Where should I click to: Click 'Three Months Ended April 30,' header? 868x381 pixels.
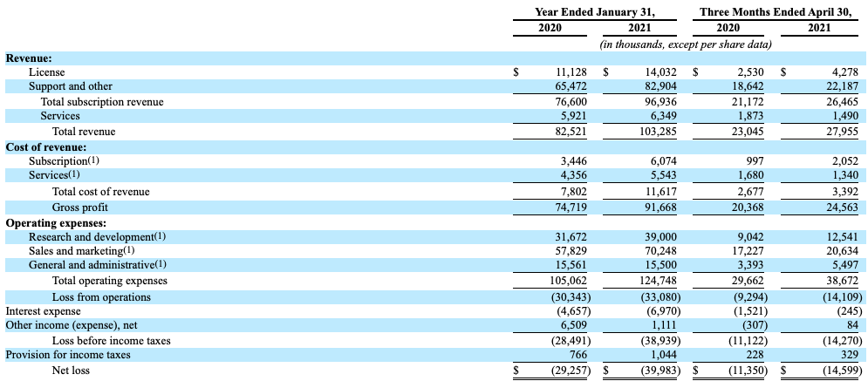(x=776, y=11)
